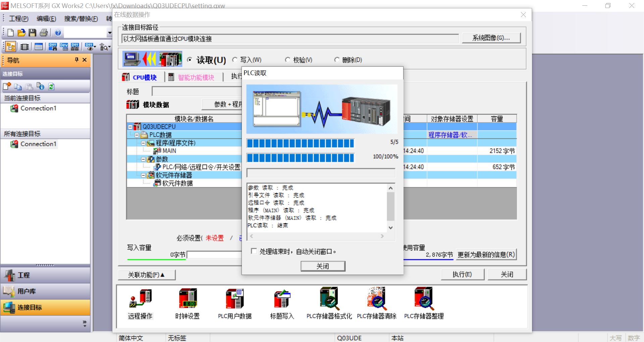Switch to the 智能功能模块 tab
The image size is (644, 342).
194,77
